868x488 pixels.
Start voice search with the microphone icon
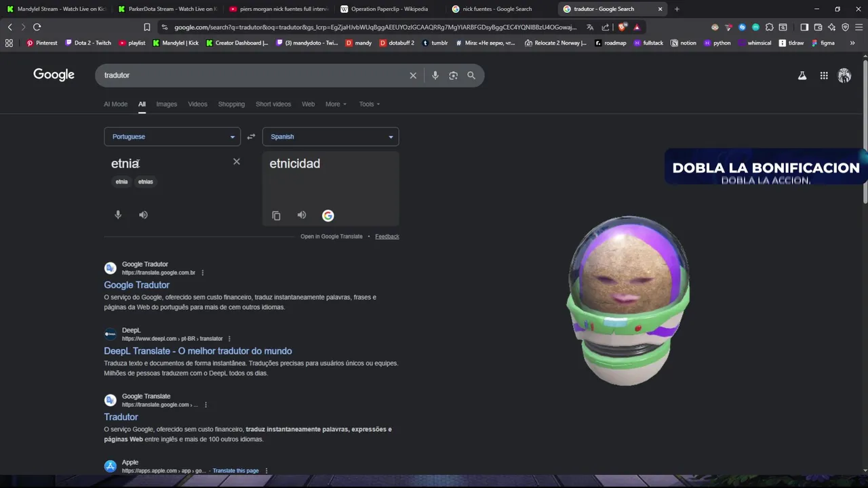(x=435, y=75)
